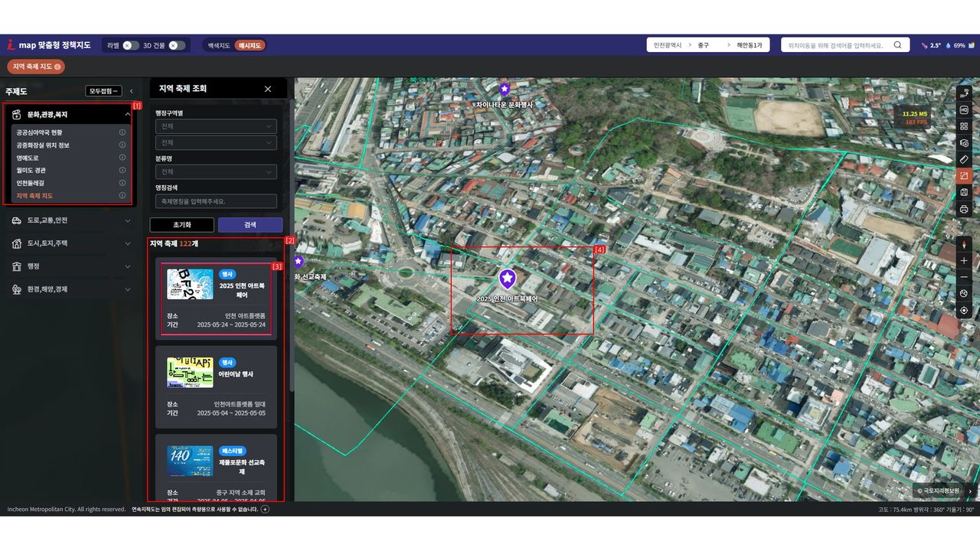This screenshot has height=551, width=980.
Task: Expand the 환경,해양,경제 category
Action: [x=69, y=289]
